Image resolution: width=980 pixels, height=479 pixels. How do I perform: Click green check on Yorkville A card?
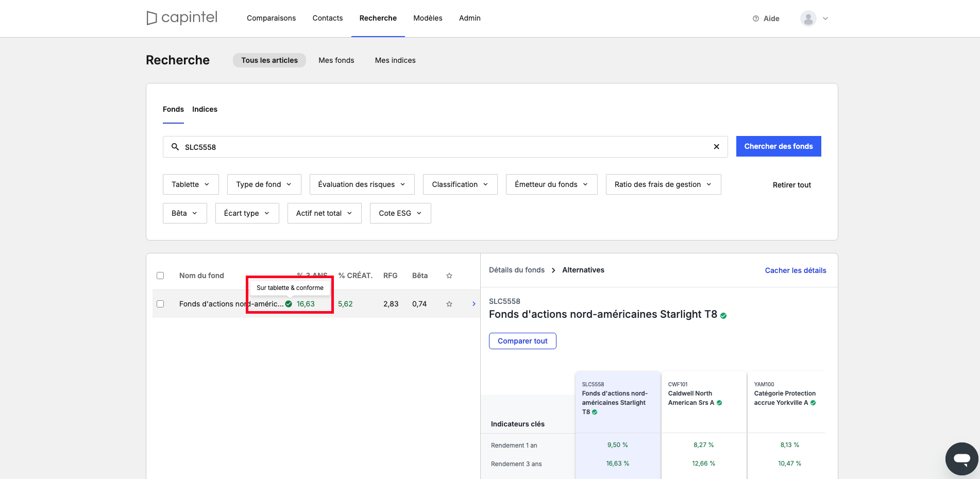point(813,403)
